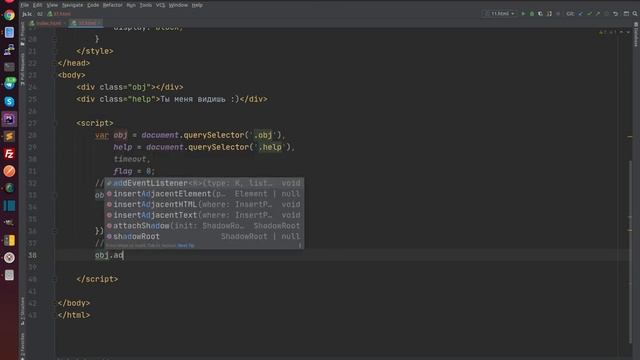Open Telegram from the dock
The image size is (640, 360).
pyautogui.click(x=9, y=84)
